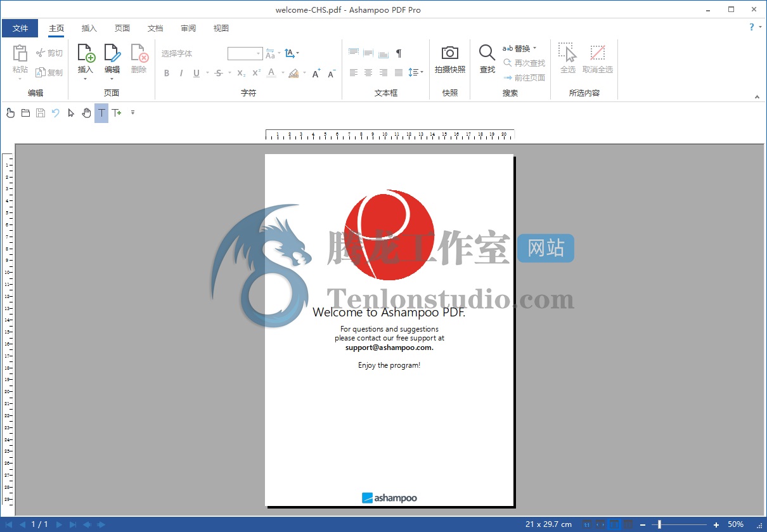767x532 pixels.
Task: Go to next page in status bar
Action: [59, 524]
